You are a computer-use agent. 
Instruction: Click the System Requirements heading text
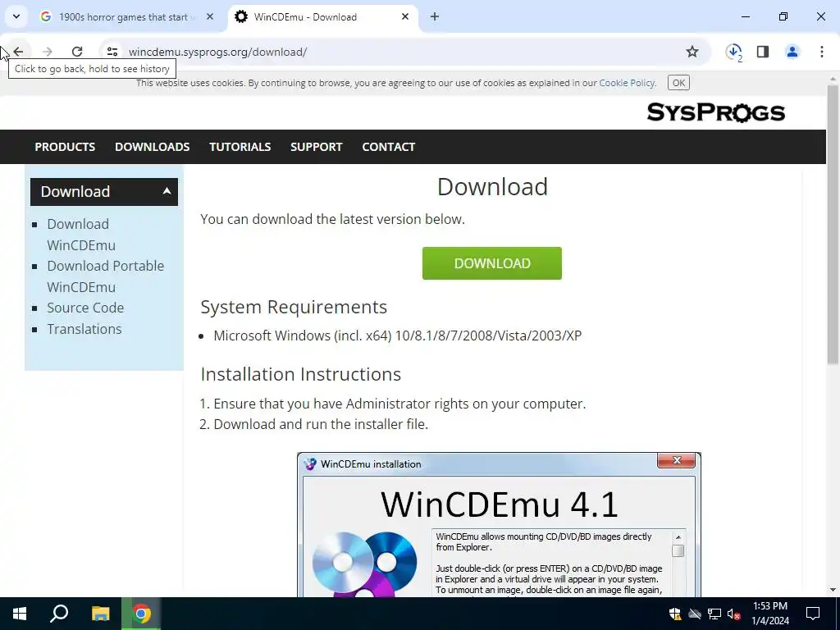[294, 307]
